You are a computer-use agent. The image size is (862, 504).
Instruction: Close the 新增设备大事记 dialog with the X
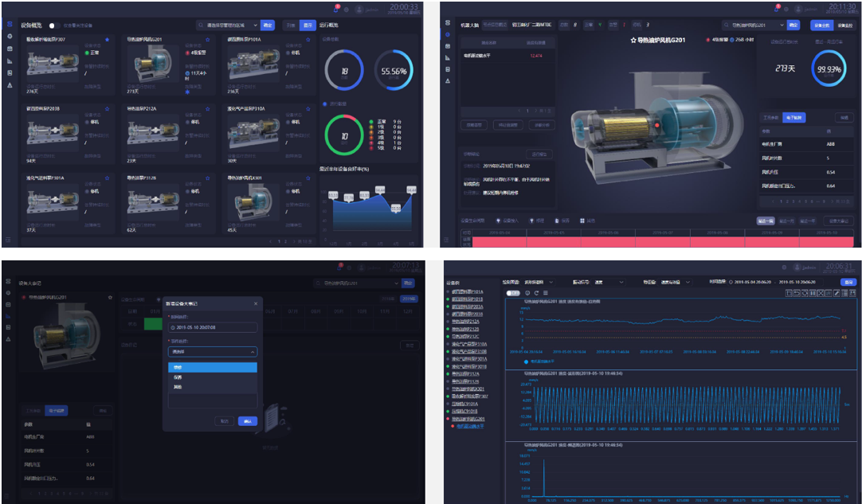pos(256,303)
